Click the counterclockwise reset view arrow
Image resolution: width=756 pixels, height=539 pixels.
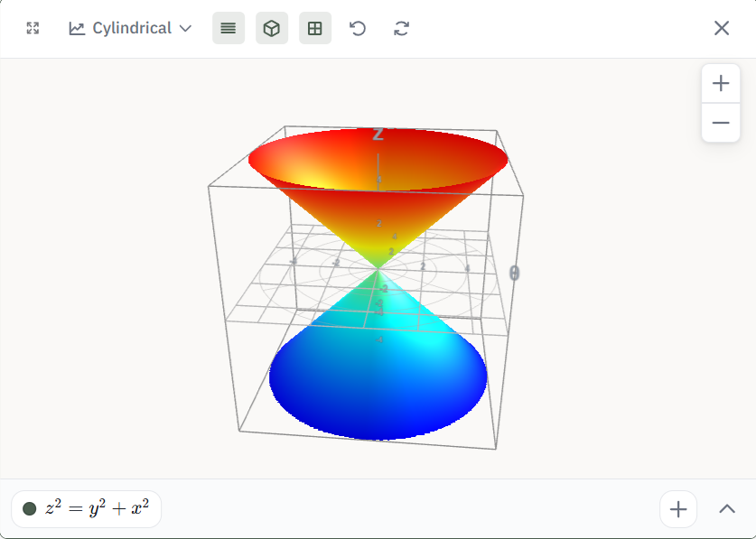358,28
